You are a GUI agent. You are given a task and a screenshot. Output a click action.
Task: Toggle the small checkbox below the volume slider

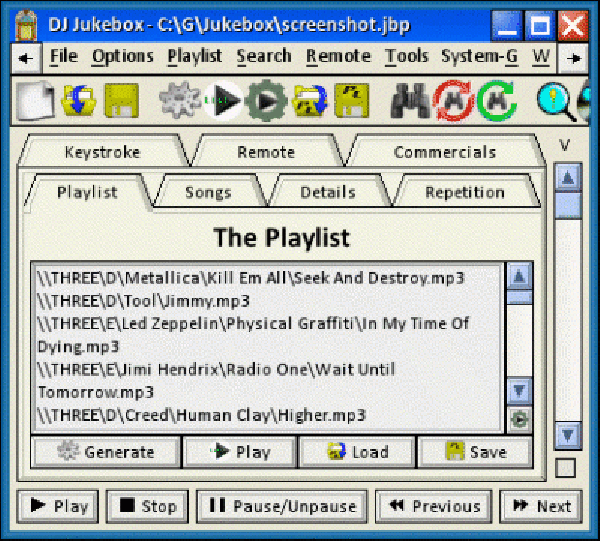coord(566,467)
